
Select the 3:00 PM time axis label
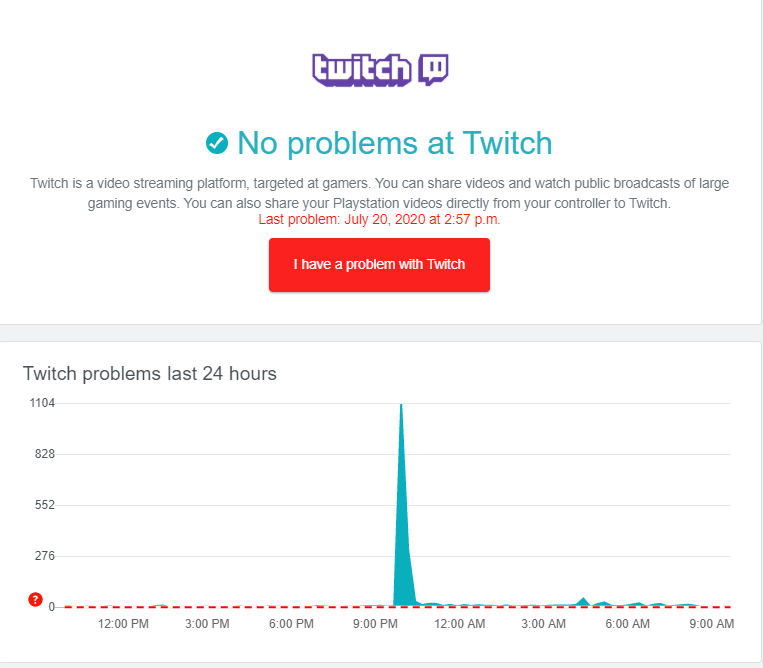208,624
